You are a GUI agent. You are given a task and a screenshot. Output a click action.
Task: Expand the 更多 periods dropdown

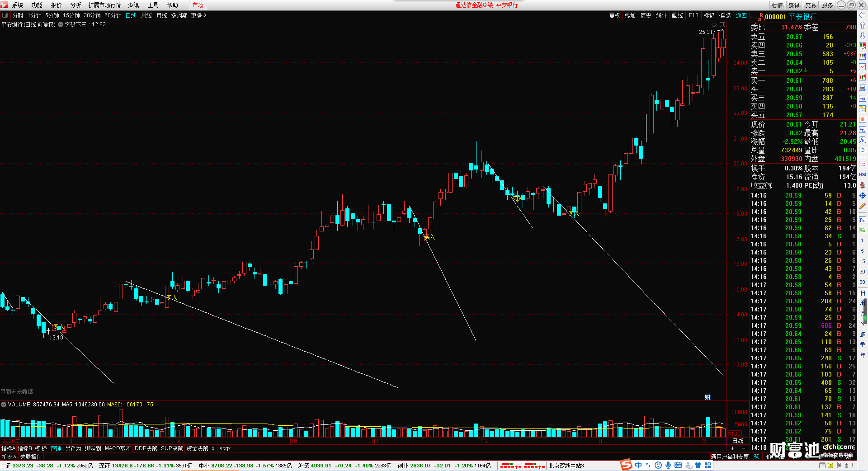pos(198,15)
